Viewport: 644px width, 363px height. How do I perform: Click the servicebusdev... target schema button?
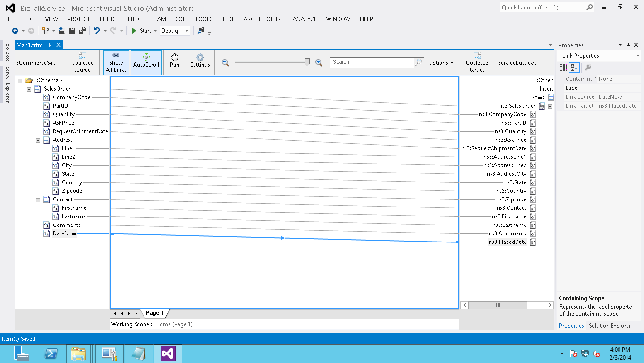[518, 63]
